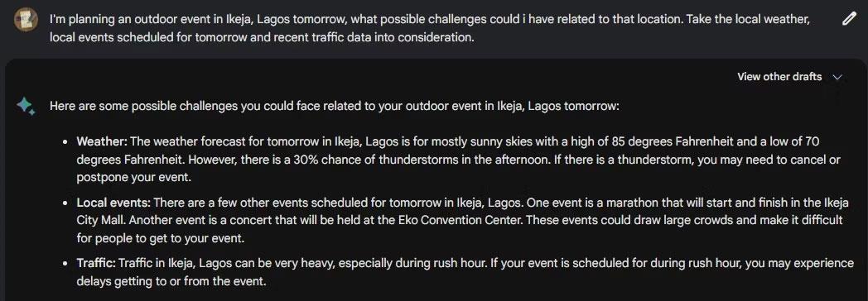
Task: Click the user profile avatar
Action: (26, 20)
